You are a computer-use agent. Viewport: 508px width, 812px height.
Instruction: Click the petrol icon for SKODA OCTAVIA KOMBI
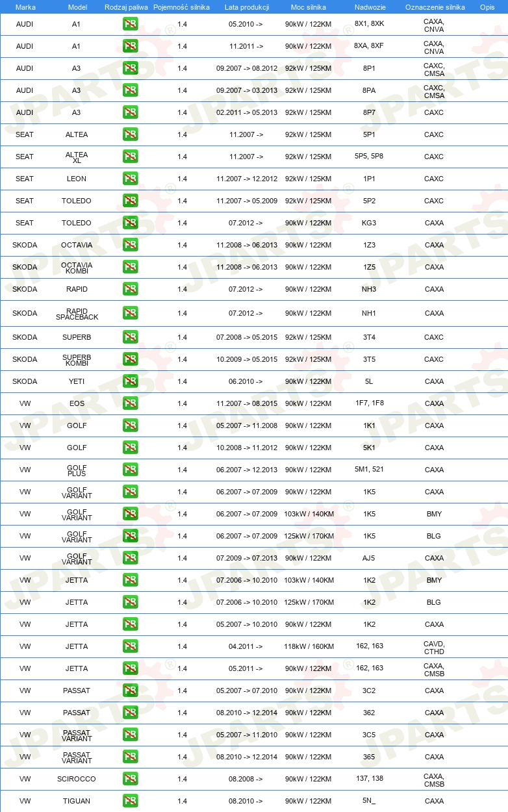[130, 267]
